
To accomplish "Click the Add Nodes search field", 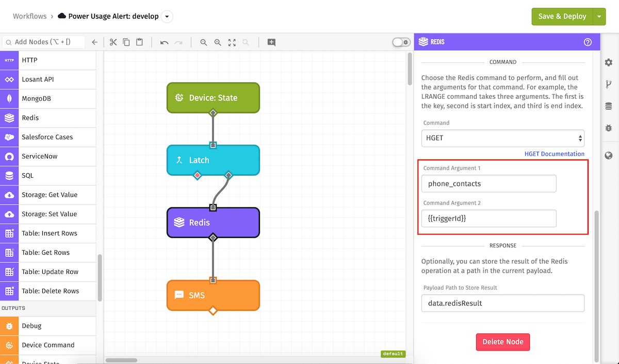I will [44, 42].
